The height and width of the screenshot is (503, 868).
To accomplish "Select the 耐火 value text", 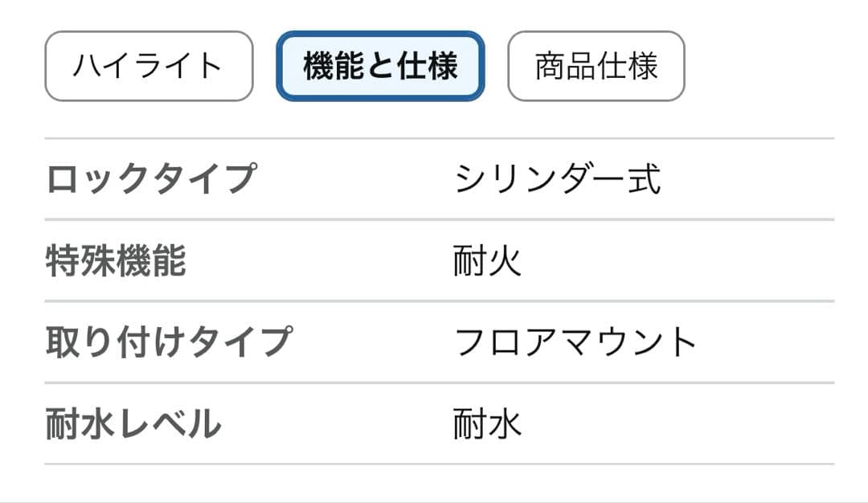I will tap(487, 261).
